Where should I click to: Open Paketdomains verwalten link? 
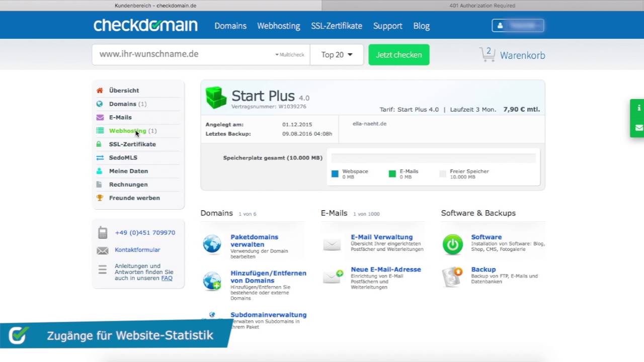click(255, 241)
